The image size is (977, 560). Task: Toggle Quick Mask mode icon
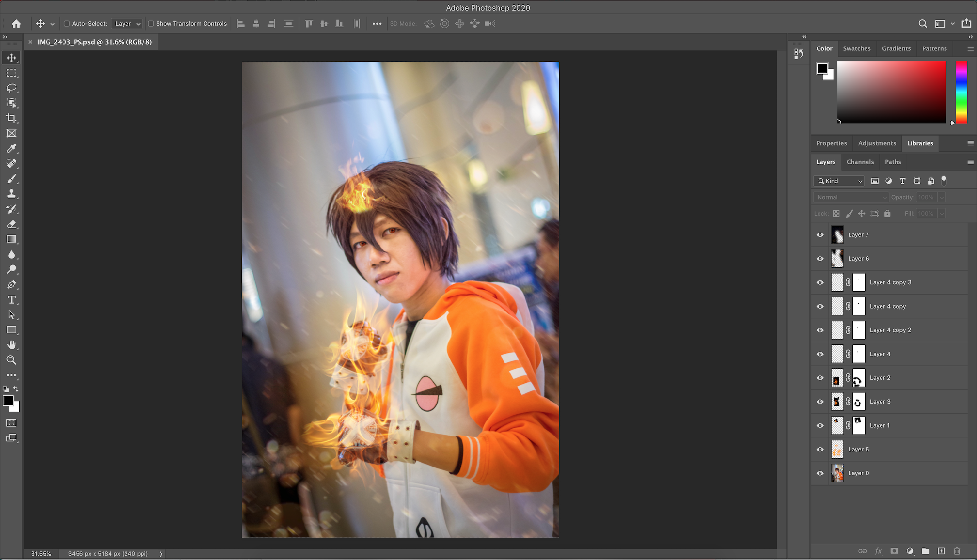[12, 423]
